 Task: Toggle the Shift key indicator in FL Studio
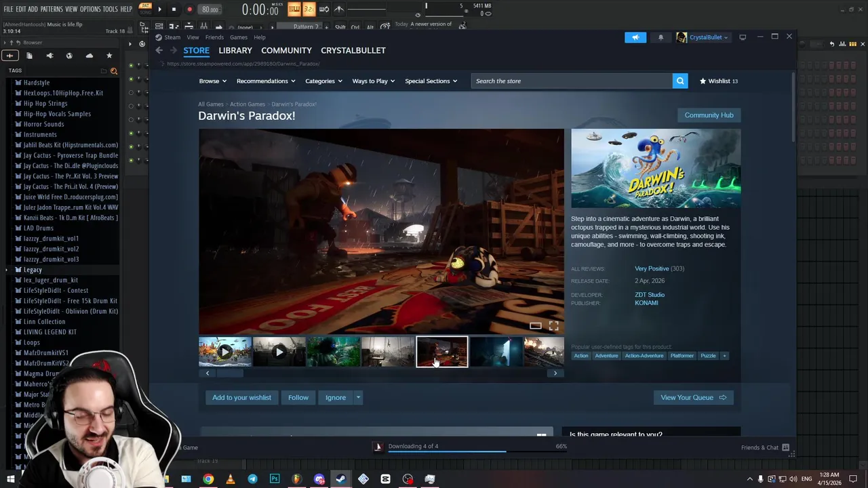point(340,27)
